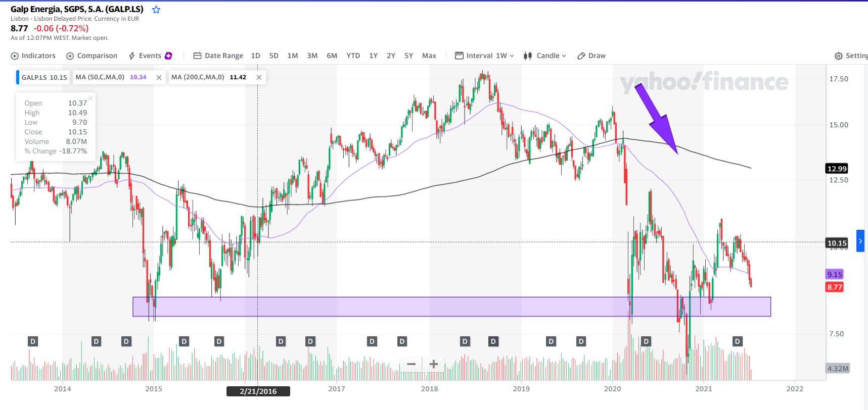
Task: Select the Max date range
Action: click(429, 56)
